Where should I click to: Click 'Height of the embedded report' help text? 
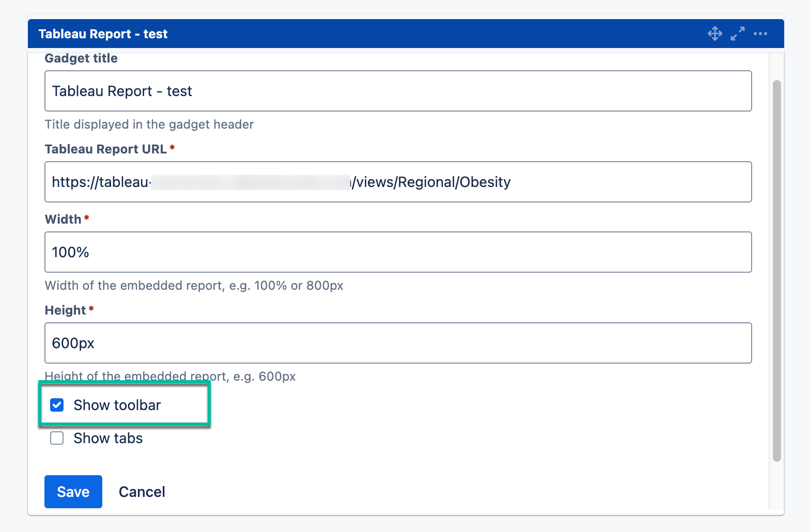(170, 377)
